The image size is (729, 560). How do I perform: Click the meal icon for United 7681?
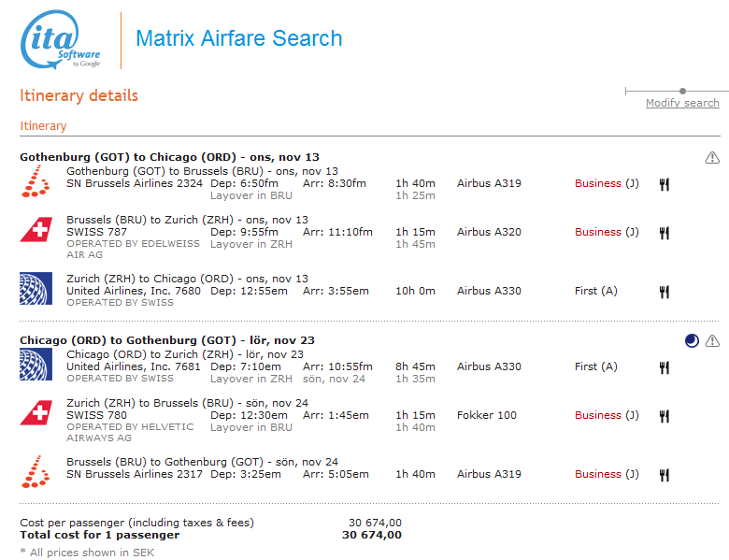point(665,367)
